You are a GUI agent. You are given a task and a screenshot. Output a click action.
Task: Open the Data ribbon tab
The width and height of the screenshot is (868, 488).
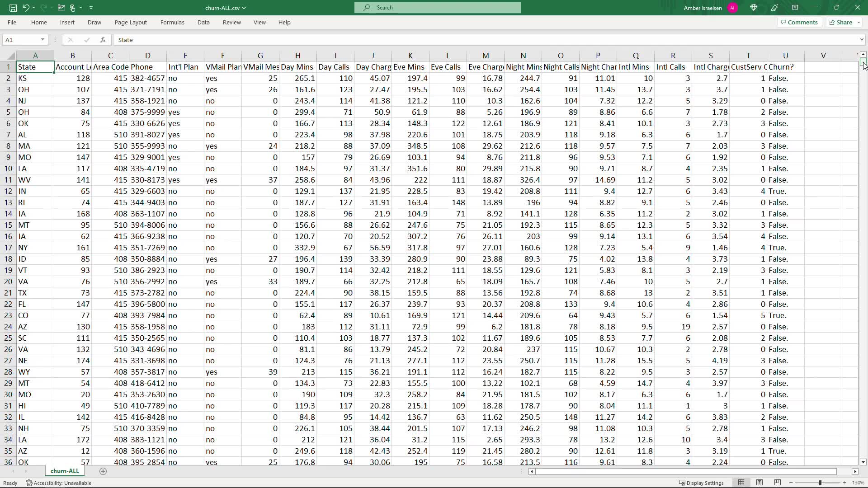point(203,22)
